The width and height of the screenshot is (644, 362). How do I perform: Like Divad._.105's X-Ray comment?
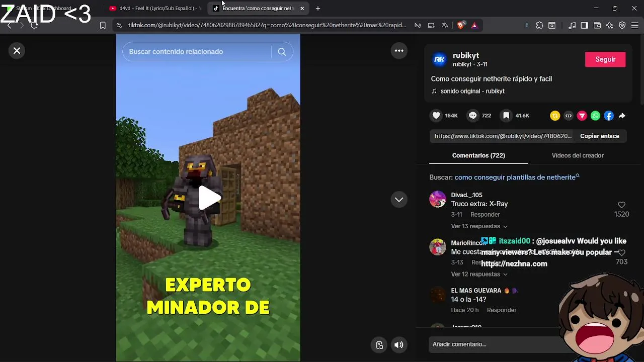click(x=621, y=205)
